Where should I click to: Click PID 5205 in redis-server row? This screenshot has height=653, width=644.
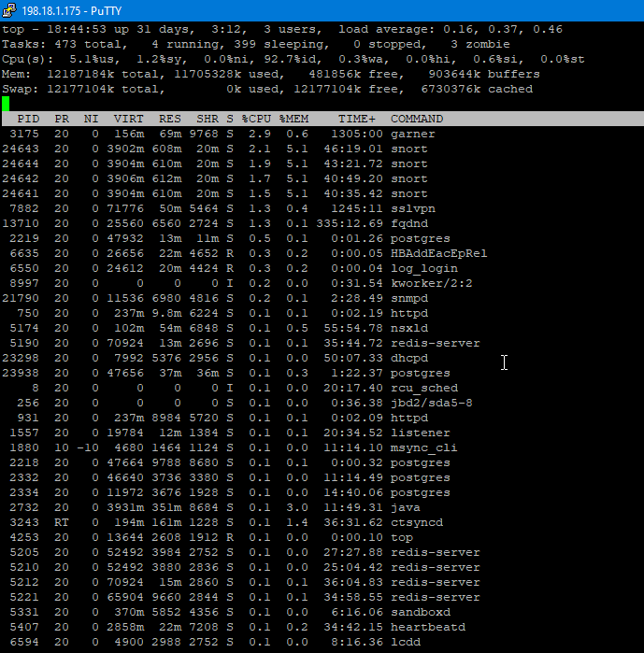pos(24,553)
